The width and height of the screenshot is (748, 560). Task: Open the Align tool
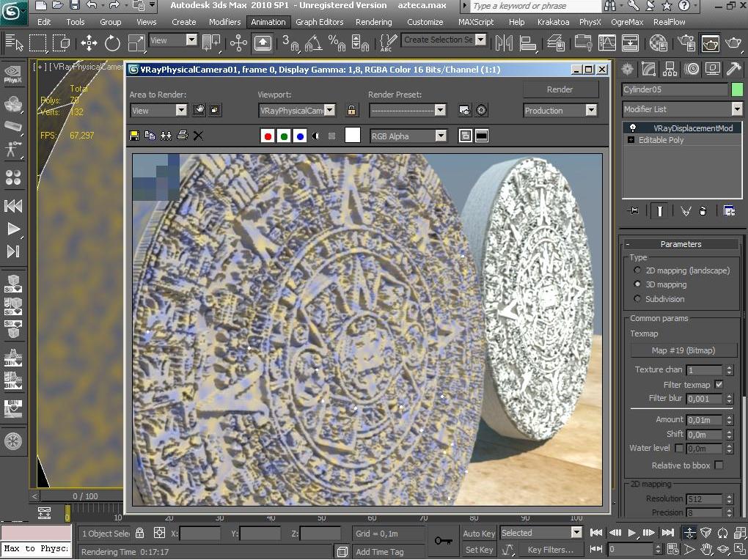[x=527, y=43]
